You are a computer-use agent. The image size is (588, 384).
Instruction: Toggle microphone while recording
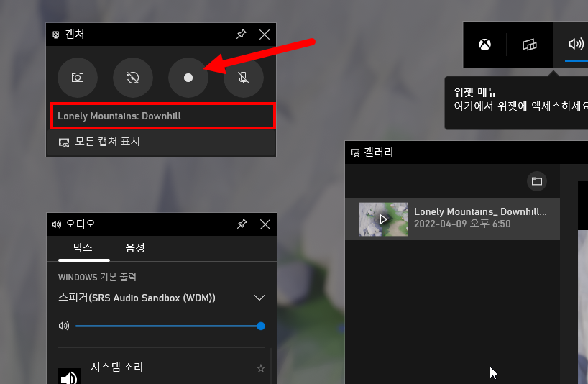click(x=244, y=78)
